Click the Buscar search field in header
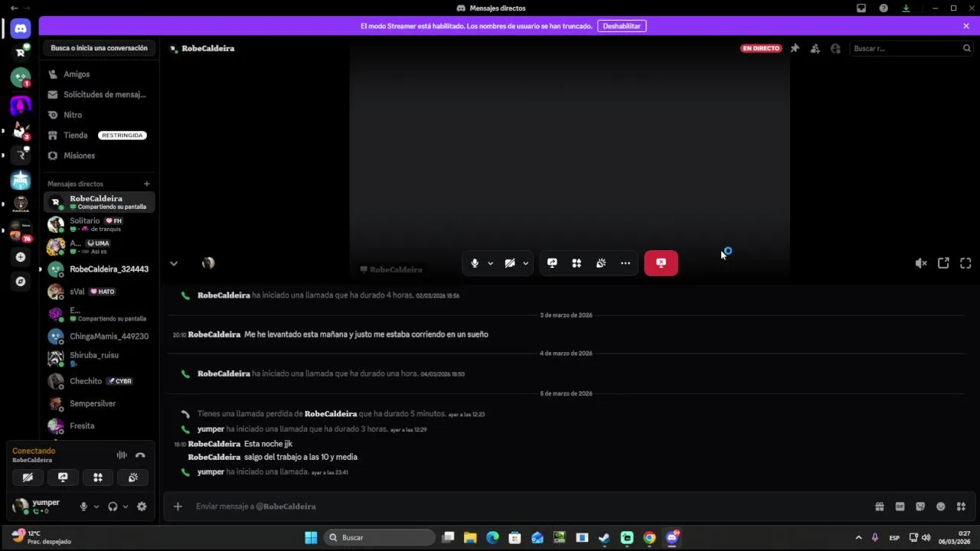Screen dimensions: 980x551 click(x=911, y=48)
